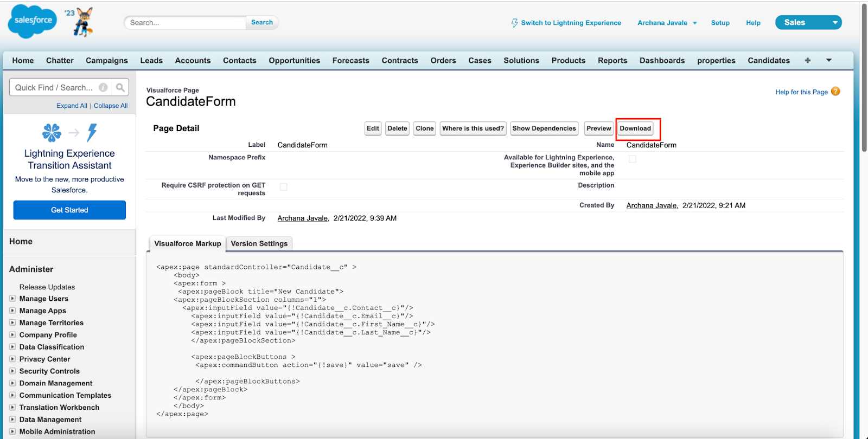Expand Data Management in sidebar
The height and width of the screenshot is (439, 868).
(x=12, y=419)
